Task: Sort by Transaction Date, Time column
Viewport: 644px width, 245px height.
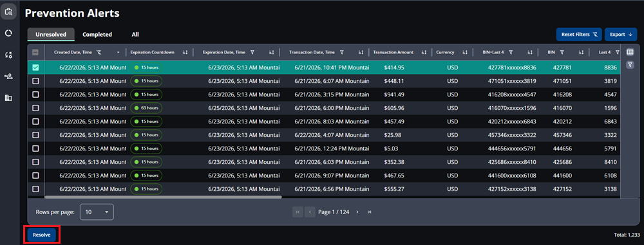Action: tap(361, 53)
